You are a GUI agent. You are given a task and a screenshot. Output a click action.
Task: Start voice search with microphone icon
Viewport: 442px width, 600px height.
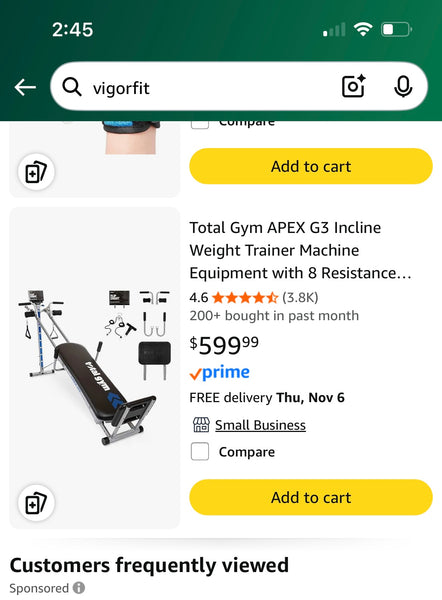point(403,86)
